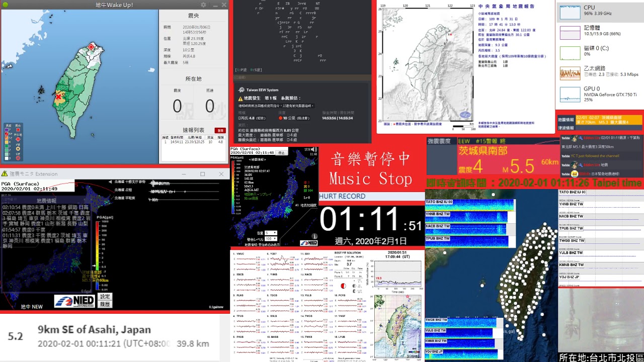Click NIED logo in 強震モニタ Extension window
The image size is (644, 362).
pyautogui.click(x=75, y=301)
